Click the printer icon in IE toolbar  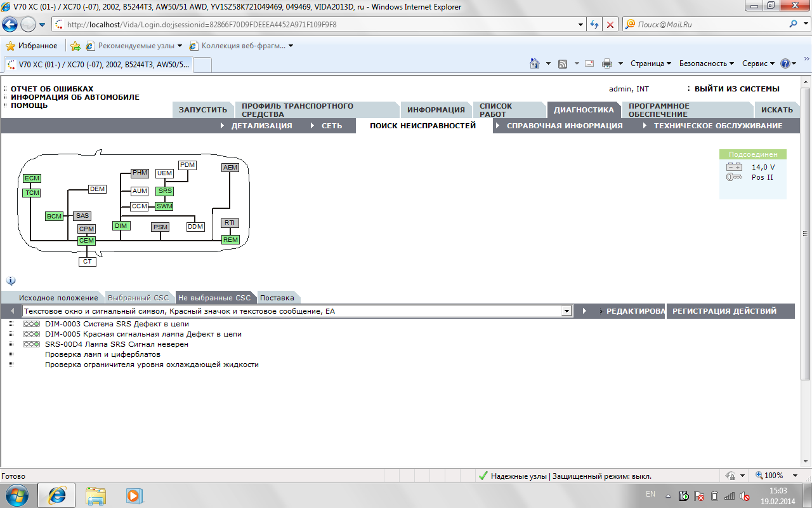pos(607,63)
